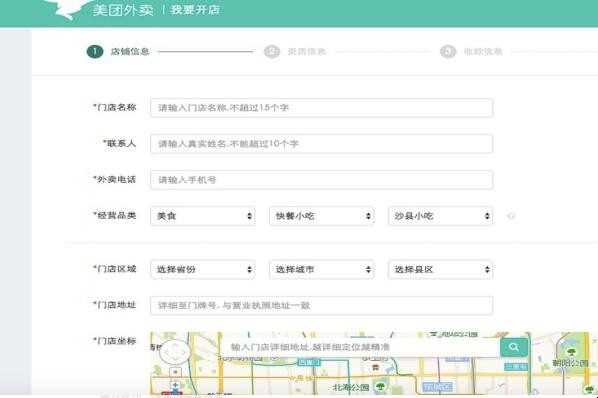
Task: Click the 门店名称 input field
Action: [322, 108]
